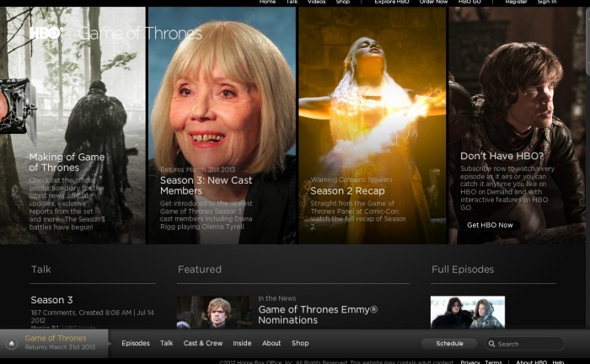Click the Get HBO Now button
The width and height of the screenshot is (590, 364).
pyautogui.click(x=490, y=225)
